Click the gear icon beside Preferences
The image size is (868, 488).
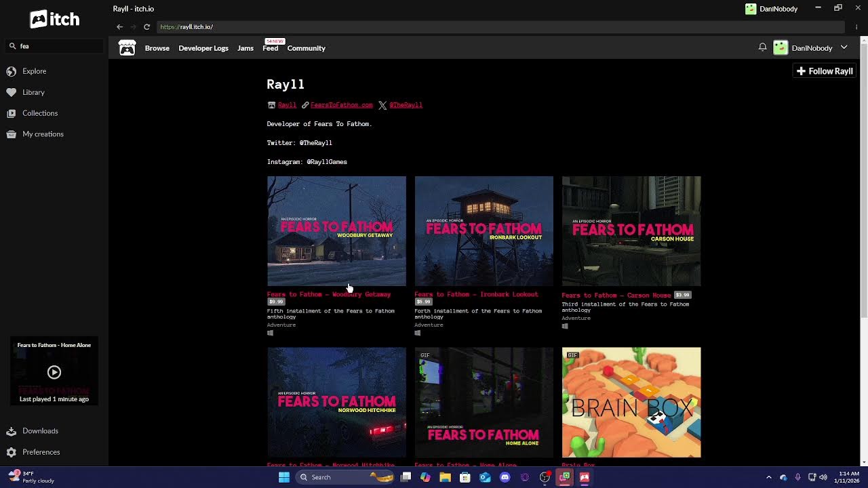[11, 452]
